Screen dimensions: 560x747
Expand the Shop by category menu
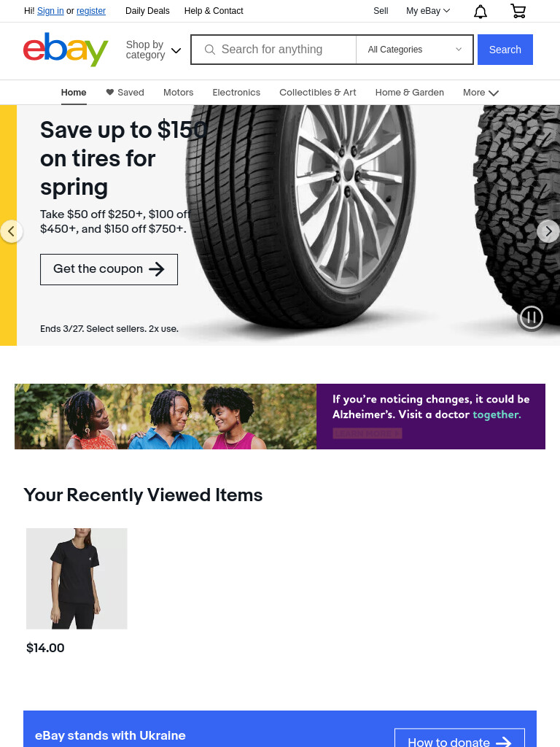[153, 50]
